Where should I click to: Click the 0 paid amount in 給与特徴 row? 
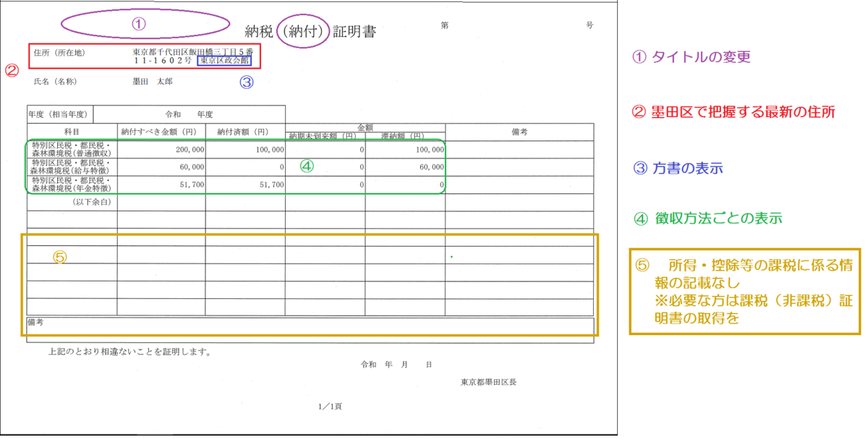point(281,166)
